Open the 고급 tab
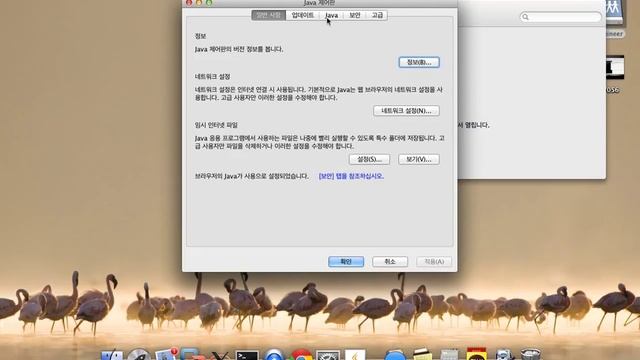This screenshot has width=640, height=360. point(377,16)
